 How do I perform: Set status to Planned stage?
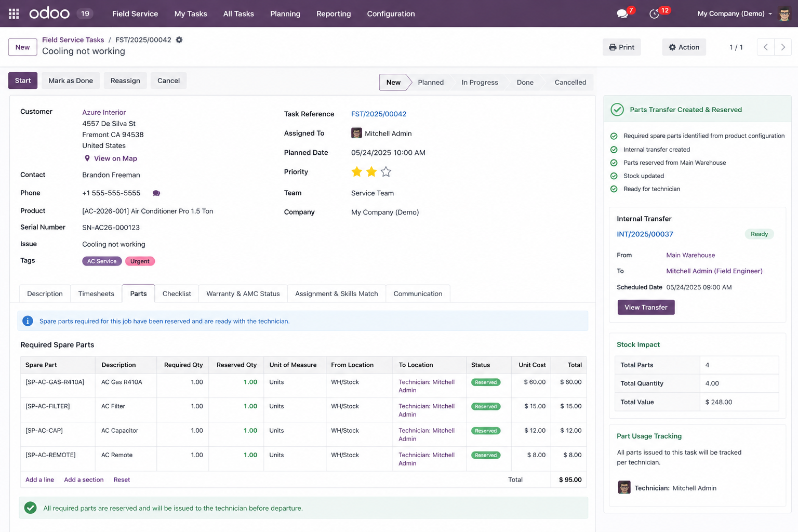click(431, 82)
